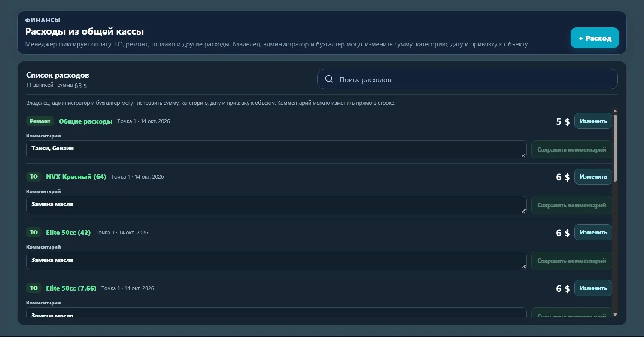Viewport: 644px width, 337px height.
Task: Click Изменить for the NVX Красный (64) expense
Action: pyautogui.click(x=593, y=176)
